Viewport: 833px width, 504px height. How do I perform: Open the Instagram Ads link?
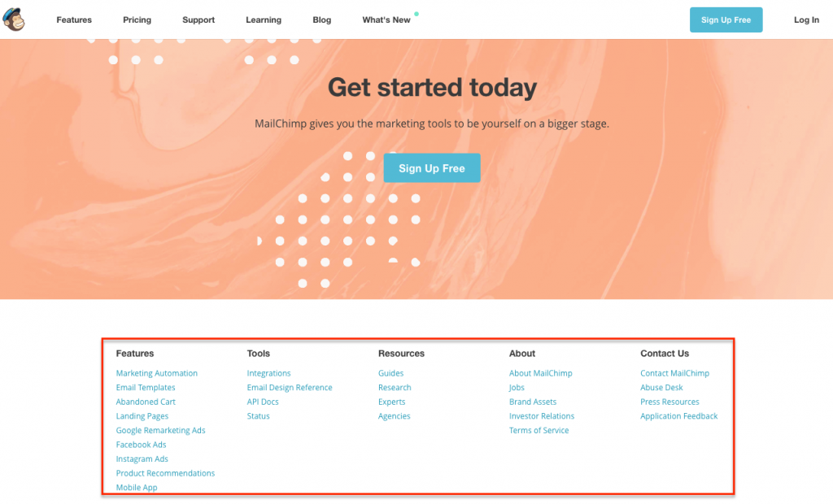142,459
